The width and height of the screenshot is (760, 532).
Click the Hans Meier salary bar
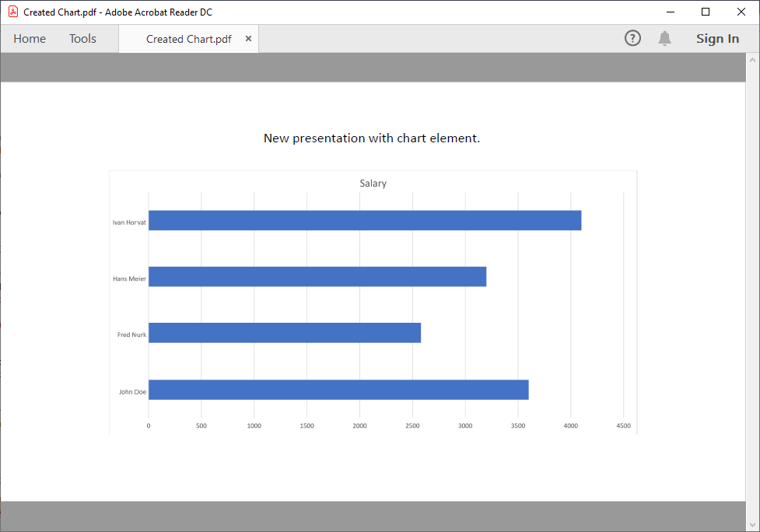(x=317, y=276)
